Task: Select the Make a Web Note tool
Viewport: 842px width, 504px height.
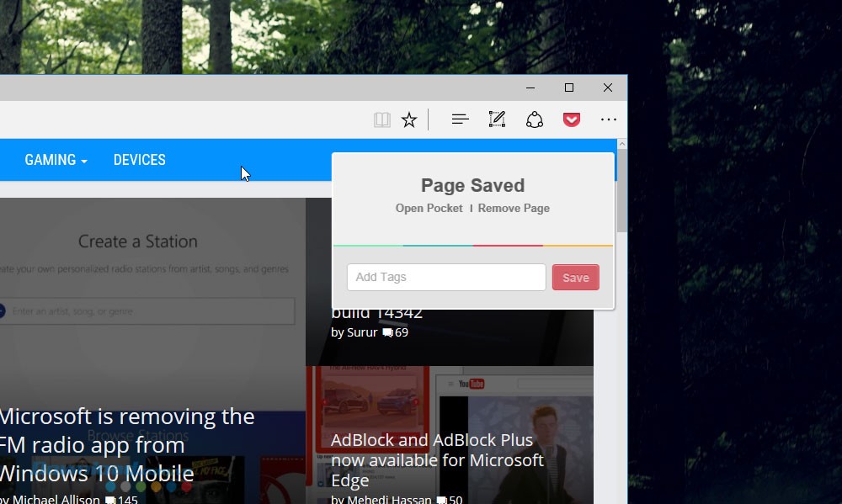Action: click(497, 119)
